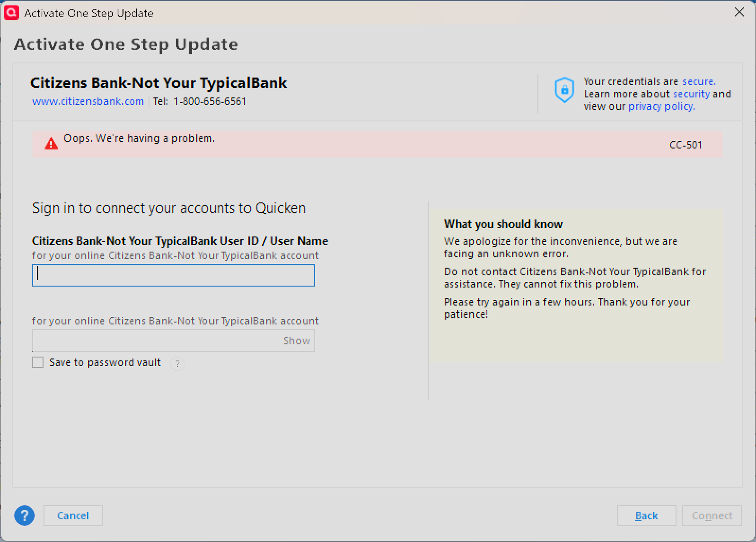View the privacy policy link
The image size is (756, 542).
pyautogui.click(x=661, y=106)
